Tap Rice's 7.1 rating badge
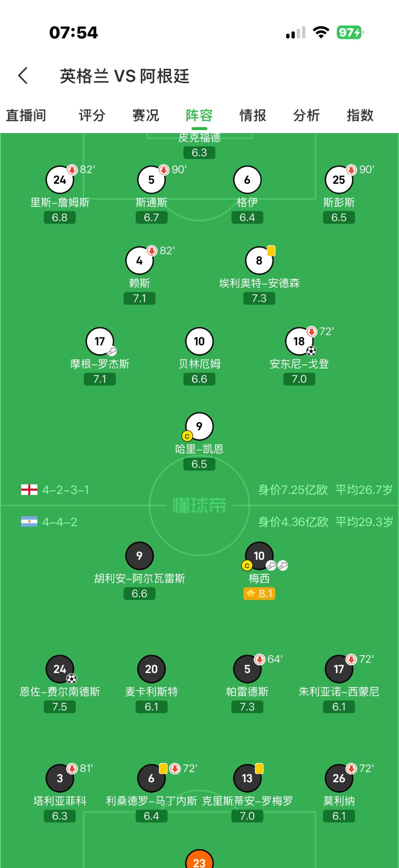The height and width of the screenshot is (868, 399). (x=139, y=298)
